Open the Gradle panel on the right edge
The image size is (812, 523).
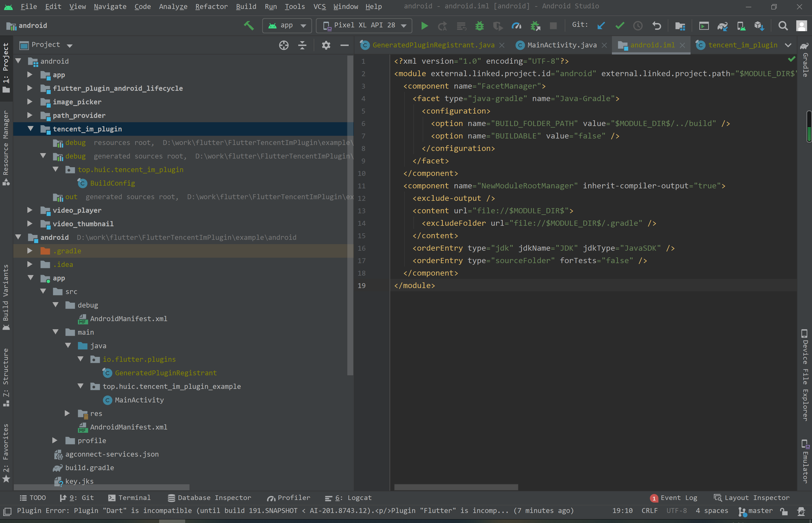click(804, 64)
